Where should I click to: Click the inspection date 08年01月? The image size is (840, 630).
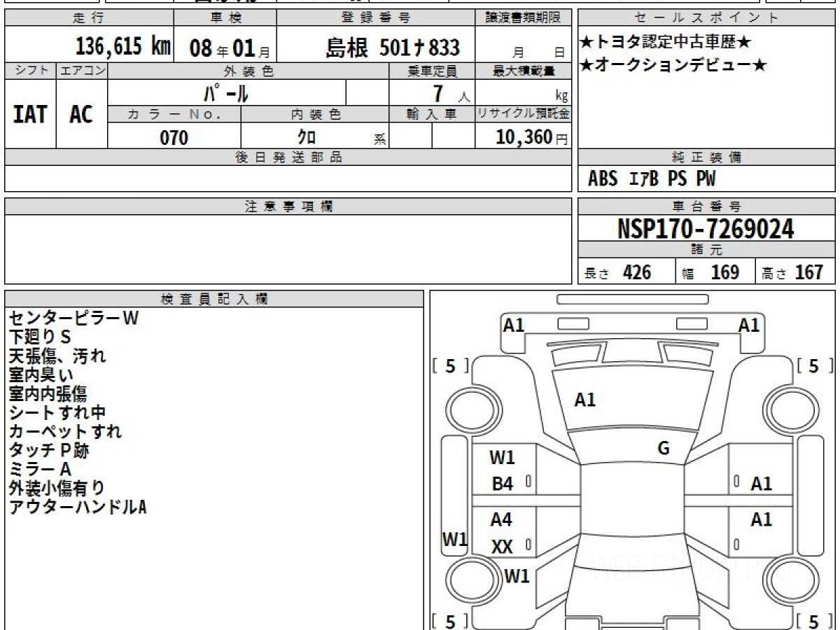pos(230,48)
